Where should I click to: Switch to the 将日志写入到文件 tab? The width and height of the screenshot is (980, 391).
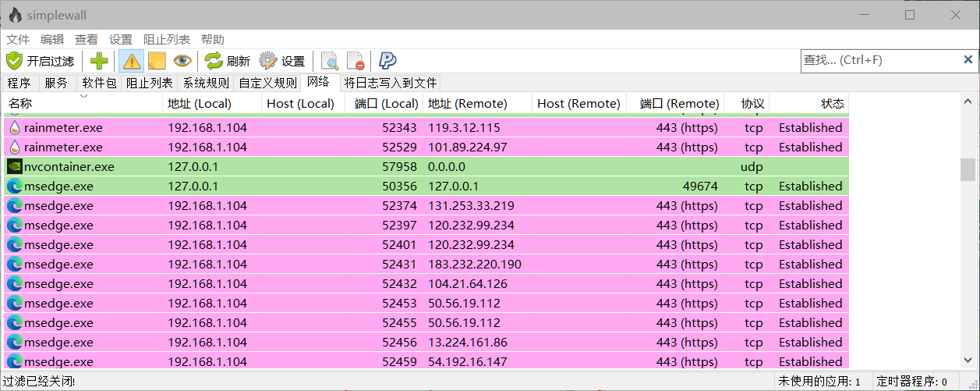[x=391, y=83]
